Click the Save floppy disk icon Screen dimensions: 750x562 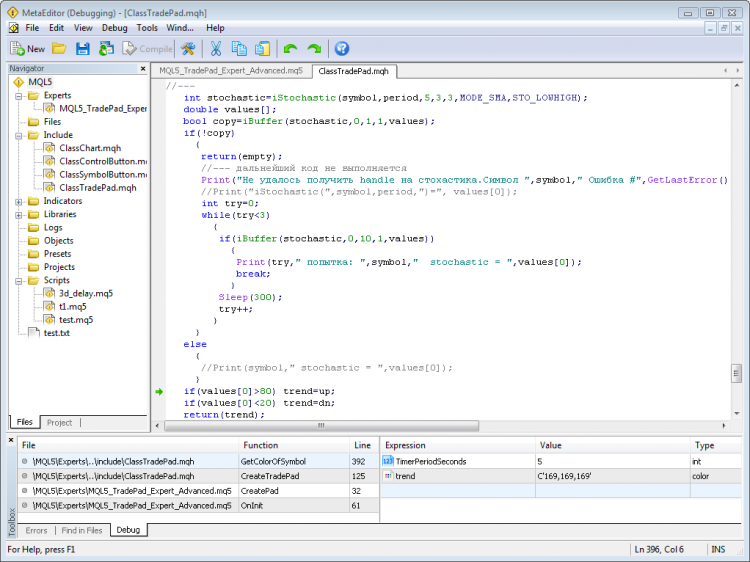83,48
